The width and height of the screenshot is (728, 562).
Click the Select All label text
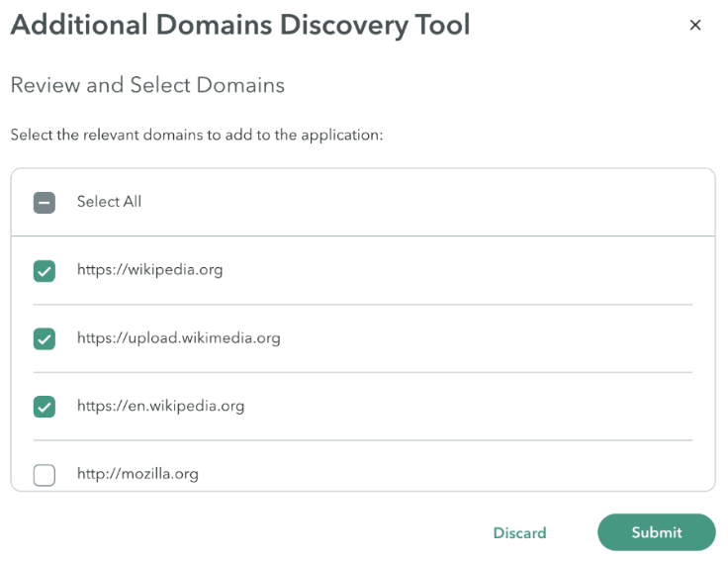[x=109, y=202]
